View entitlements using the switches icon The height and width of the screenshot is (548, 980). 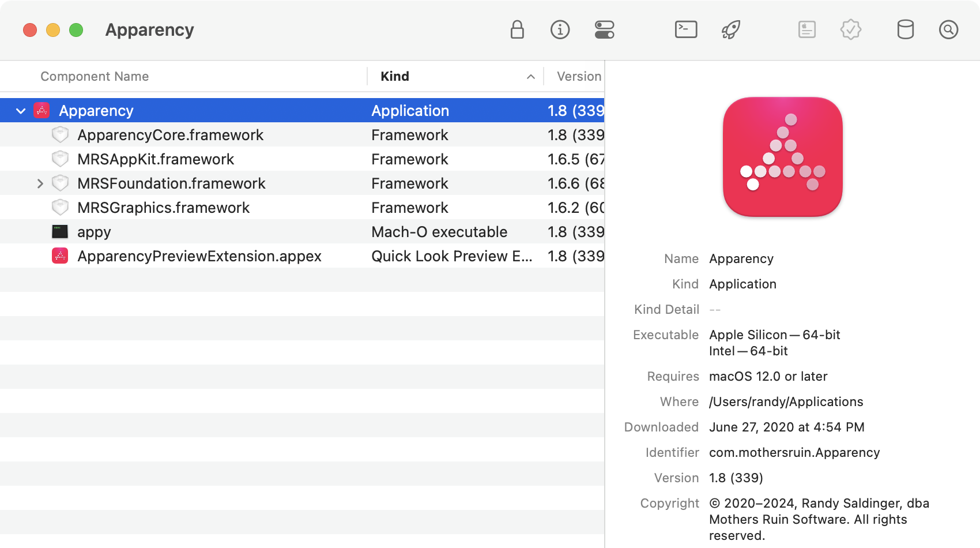click(604, 30)
